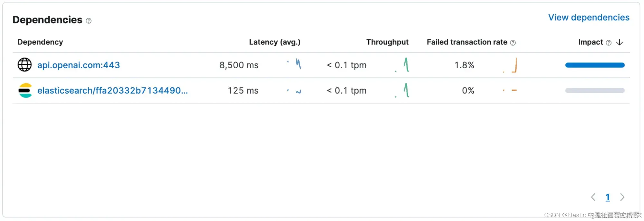
Task: Click the help icon next to Dependencies title
Action: (x=89, y=21)
